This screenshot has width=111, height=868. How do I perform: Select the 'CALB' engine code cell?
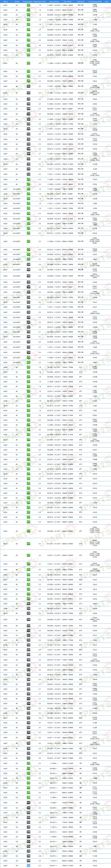(95, 798)
